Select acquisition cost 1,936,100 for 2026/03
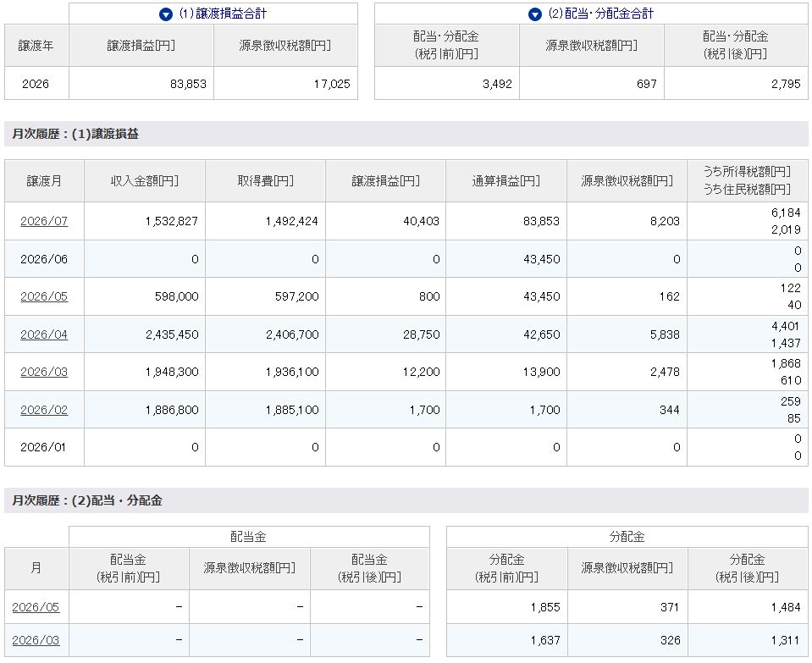Viewport: 812px width, 663px height. (291, 372)
